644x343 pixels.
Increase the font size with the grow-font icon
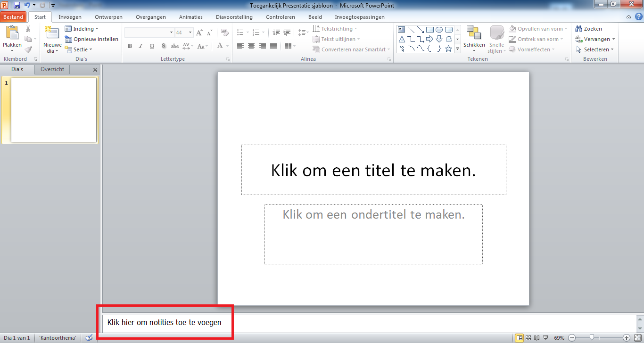[x=199, y=33]
